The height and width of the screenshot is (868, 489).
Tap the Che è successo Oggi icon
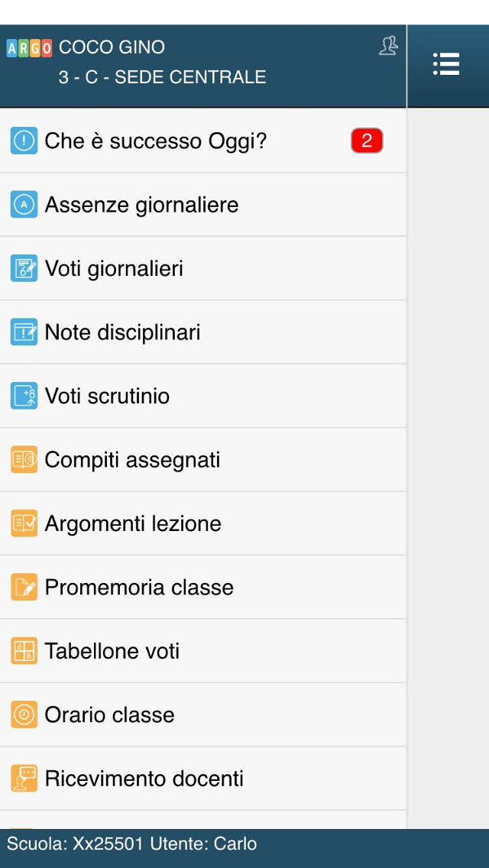pos(24,141)
